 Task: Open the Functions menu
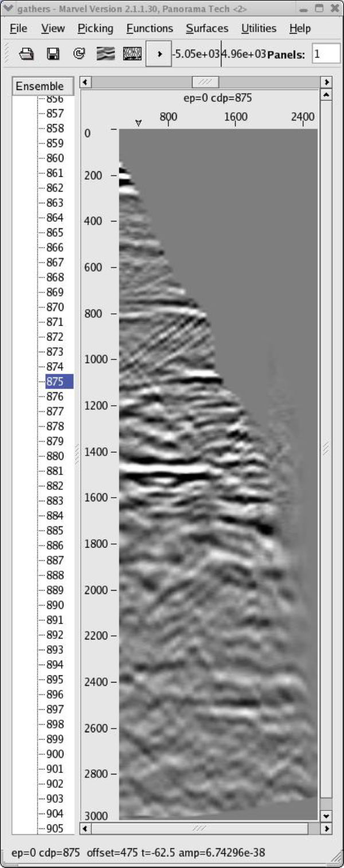[x=150, y=28]
